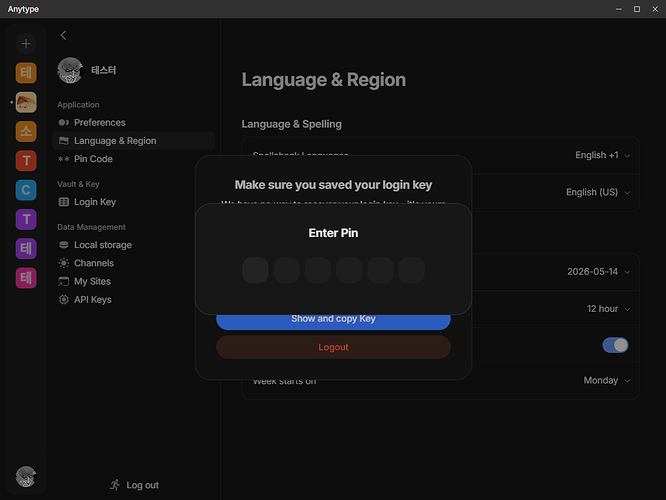
Task: Open the English (US) language dropdown
Action: click(x=598, y=192)
